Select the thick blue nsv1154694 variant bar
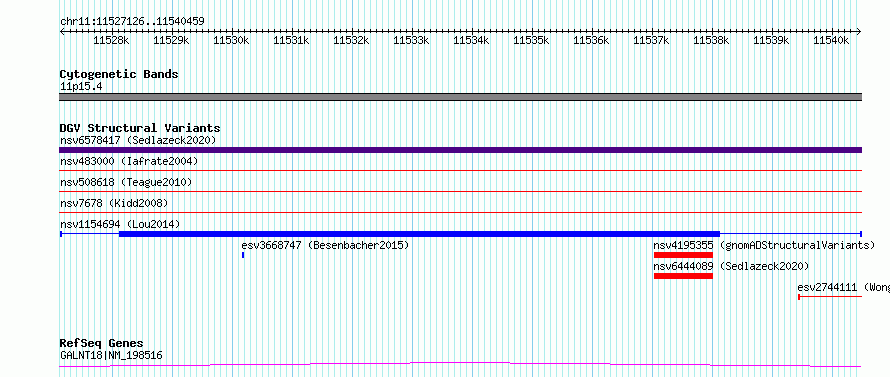The image size is (890, 377). point(419,234)
